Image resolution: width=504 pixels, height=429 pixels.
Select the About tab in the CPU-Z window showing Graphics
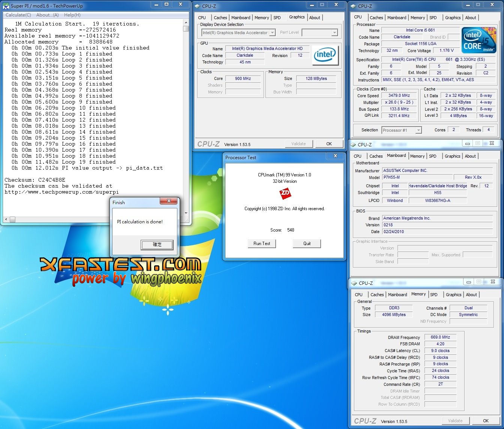(x=315, y=18)
